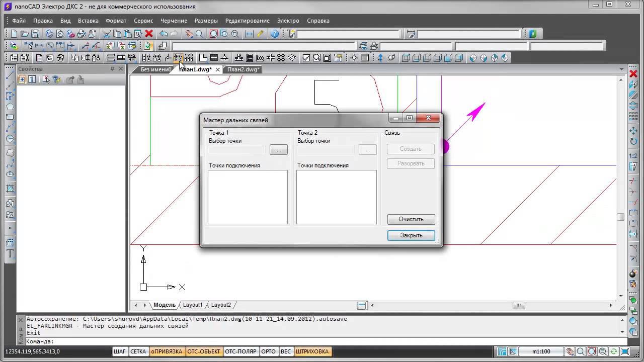Click the first isometric view cube icon
The height and width of the screenshot is (362, 644).
473,58
